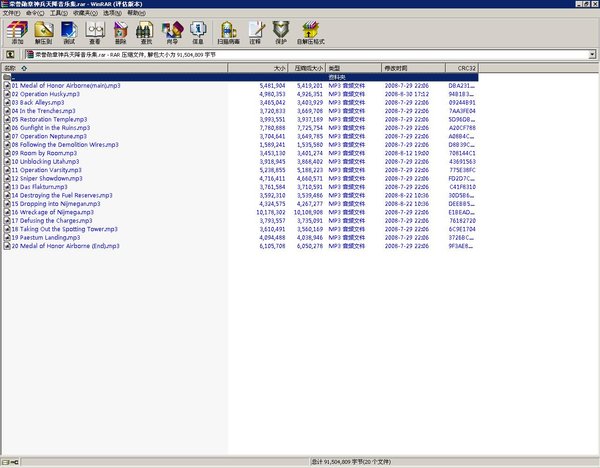
Task: Open the Tools (工具) menu
Action: click(x=59, y=13)
